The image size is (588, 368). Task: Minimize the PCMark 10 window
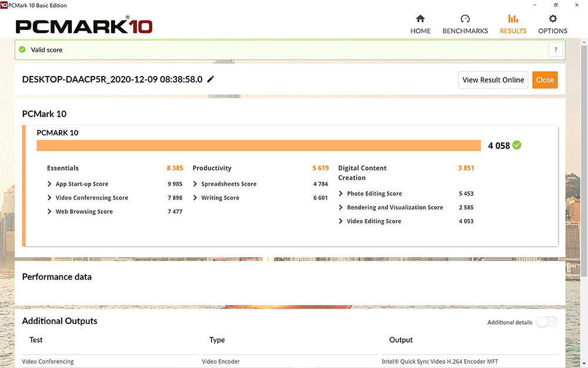(x=534, y=5)
